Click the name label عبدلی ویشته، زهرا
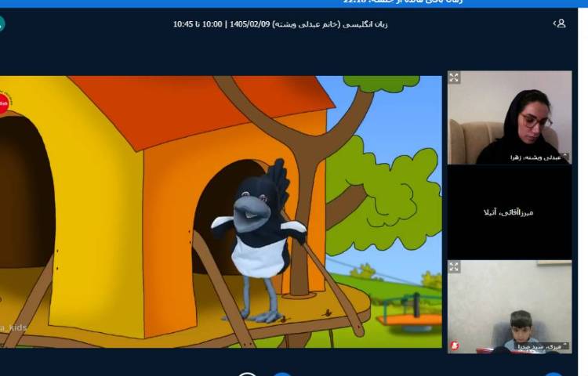Screen dimensions: 588x376 pos(535,157)
